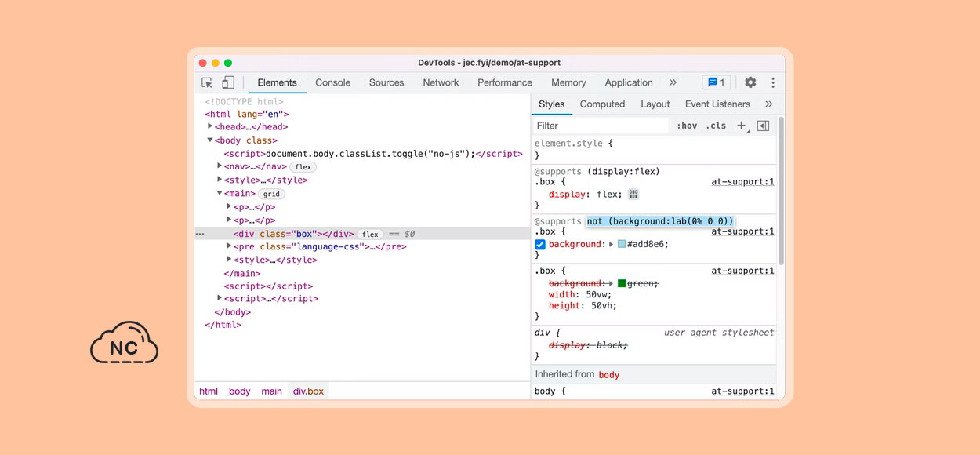Click the three-dot actions beside div.box row

coord(200,234)
